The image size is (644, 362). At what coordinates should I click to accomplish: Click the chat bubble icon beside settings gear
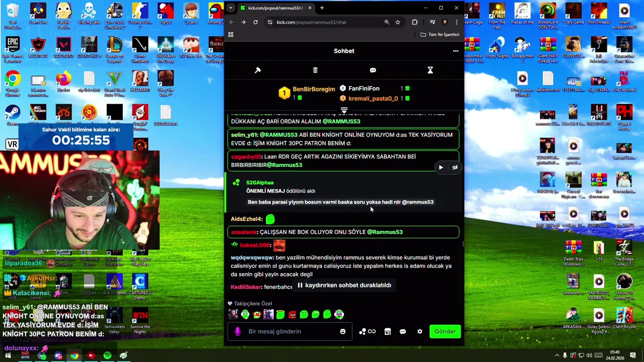tap(403, 331)
